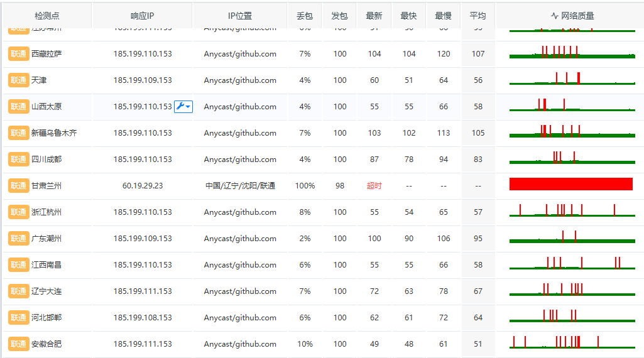Click the 联通 badge beside 辽宁大连

pos(18,291)
